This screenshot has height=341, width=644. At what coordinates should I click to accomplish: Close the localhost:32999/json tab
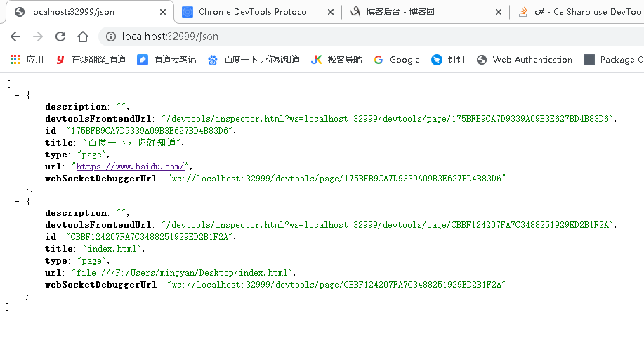click(163, 12)
